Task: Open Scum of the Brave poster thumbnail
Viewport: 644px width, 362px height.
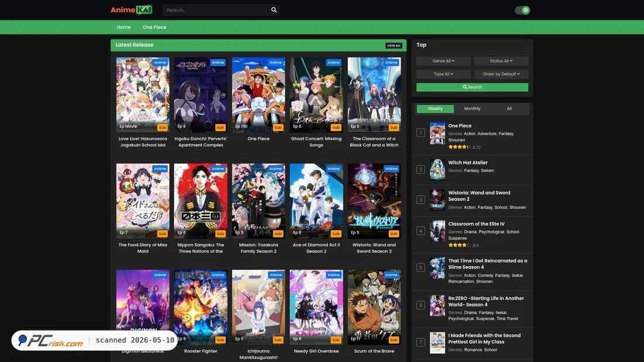Action: [374, 307]
